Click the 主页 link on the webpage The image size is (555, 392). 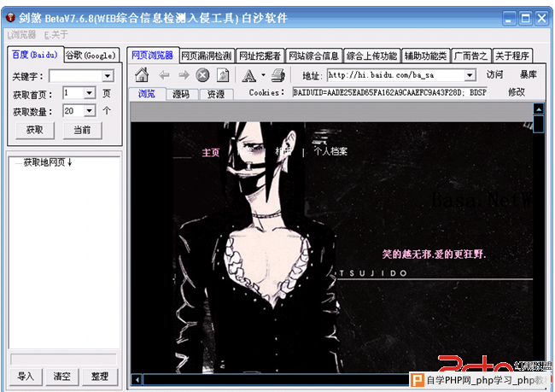[x=211, y=153]
